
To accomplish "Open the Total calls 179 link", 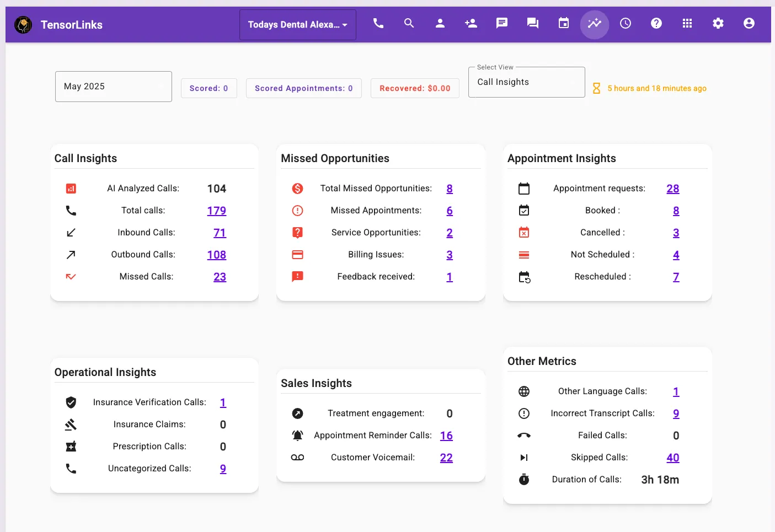I will pos(217,210).
